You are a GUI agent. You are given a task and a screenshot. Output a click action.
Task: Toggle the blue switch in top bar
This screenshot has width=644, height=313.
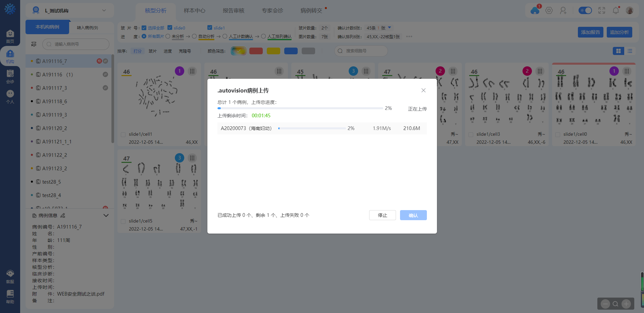(585, 11)
